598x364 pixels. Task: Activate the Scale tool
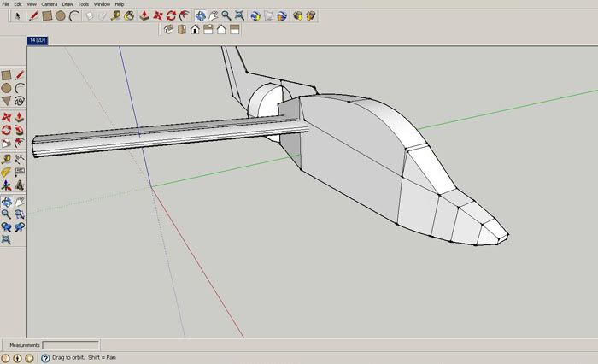(x=6, y=143)
